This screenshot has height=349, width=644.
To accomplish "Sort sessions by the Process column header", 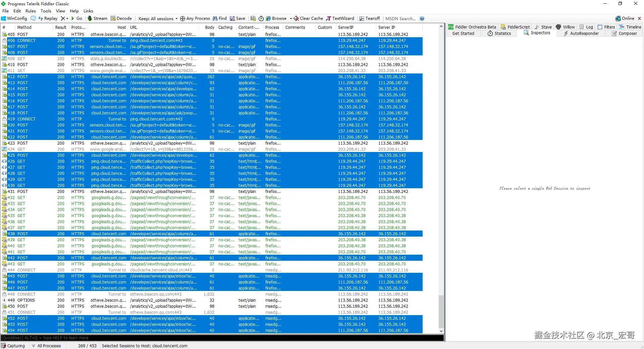I will click(272, 28).
